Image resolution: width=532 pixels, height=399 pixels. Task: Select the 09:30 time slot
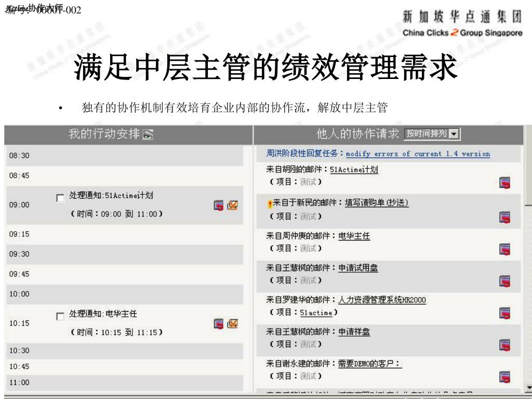tap(125, 254)
